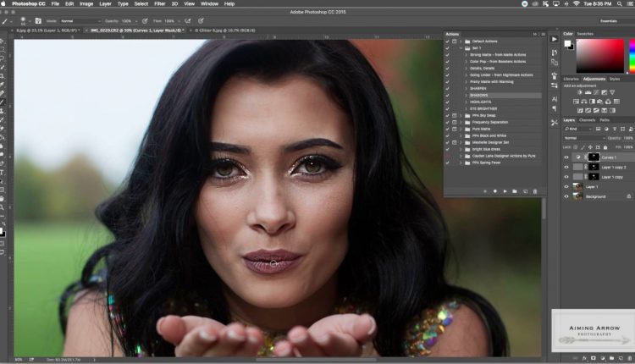Add a Curves adjustment from Adjustments panel
This screenshot has height=364, width=635.
point(596,92)
